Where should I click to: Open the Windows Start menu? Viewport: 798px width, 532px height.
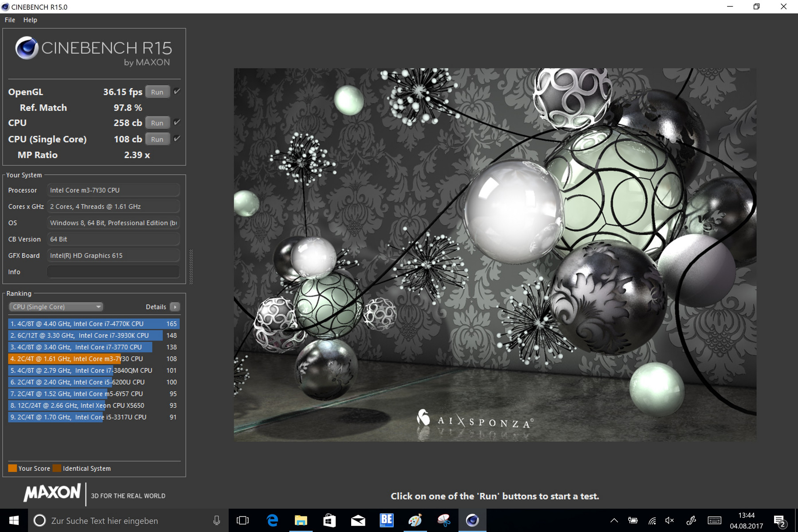click(14, 520)
